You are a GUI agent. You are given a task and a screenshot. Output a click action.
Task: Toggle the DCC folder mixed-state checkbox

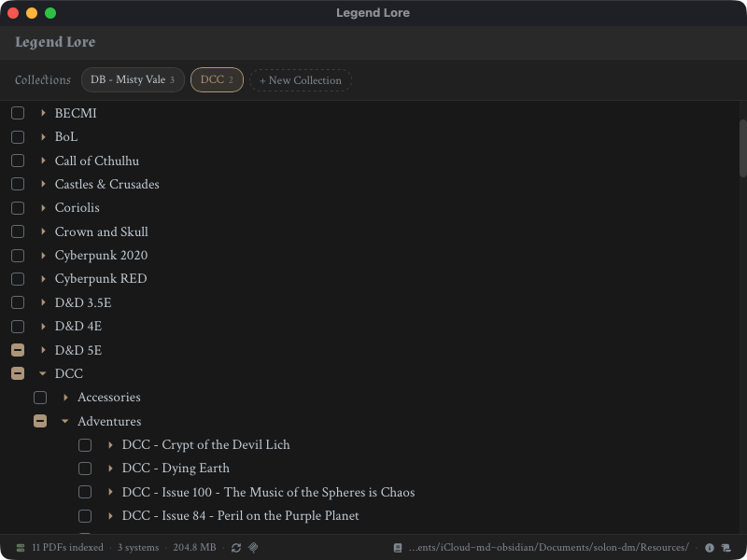tap(18, 373)
